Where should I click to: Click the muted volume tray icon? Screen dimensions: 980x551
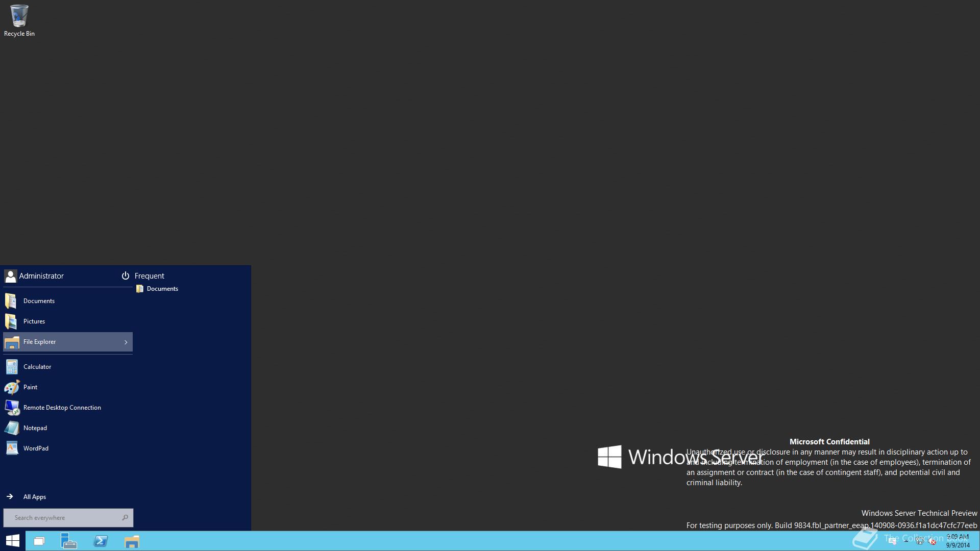point(932,541)
